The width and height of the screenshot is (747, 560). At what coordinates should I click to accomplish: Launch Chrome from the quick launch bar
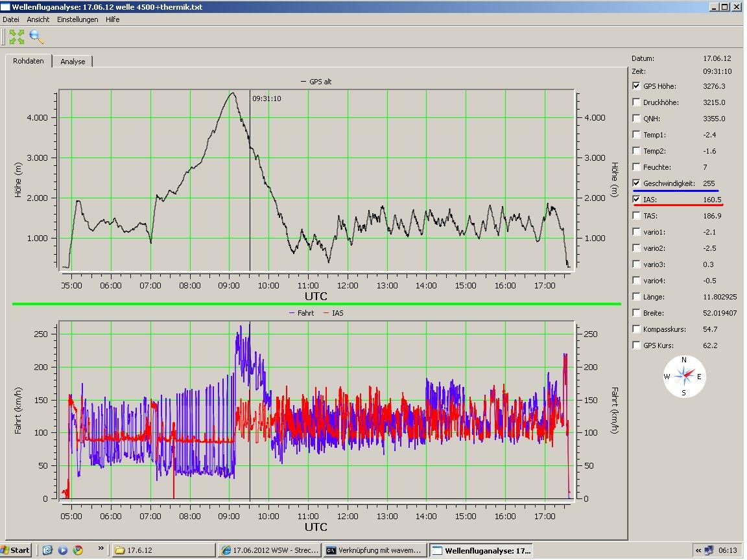78,550
